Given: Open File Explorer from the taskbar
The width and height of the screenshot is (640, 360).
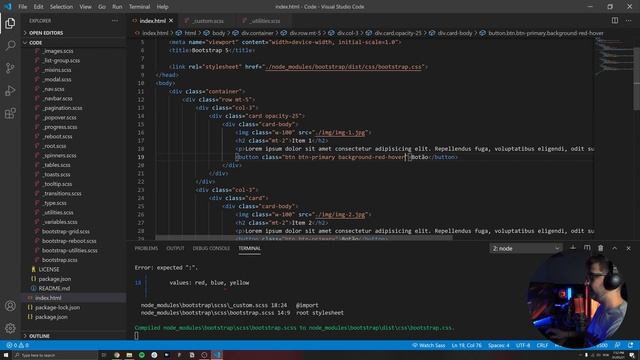Looking at the screenshot, I should (129, 355).
